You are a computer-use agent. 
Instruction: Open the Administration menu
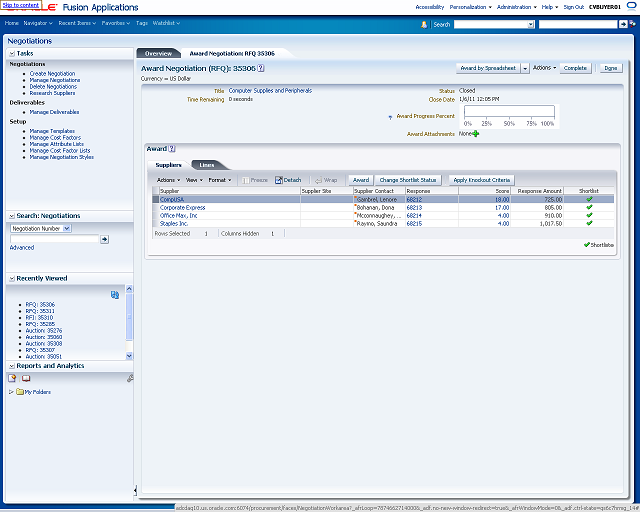click(x=517, y=7)
